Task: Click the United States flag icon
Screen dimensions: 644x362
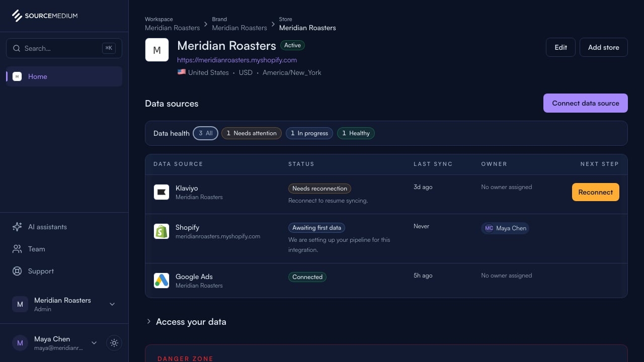Action: coord(182,72)
